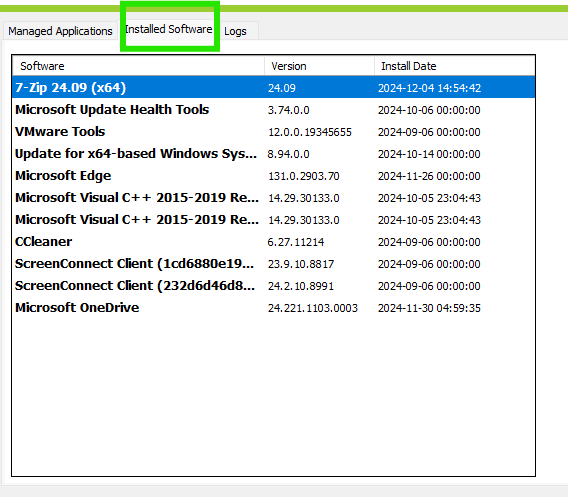Click install date 2024-10-06 00:00:00
The image size is (568, 497).
coord(429,110)
